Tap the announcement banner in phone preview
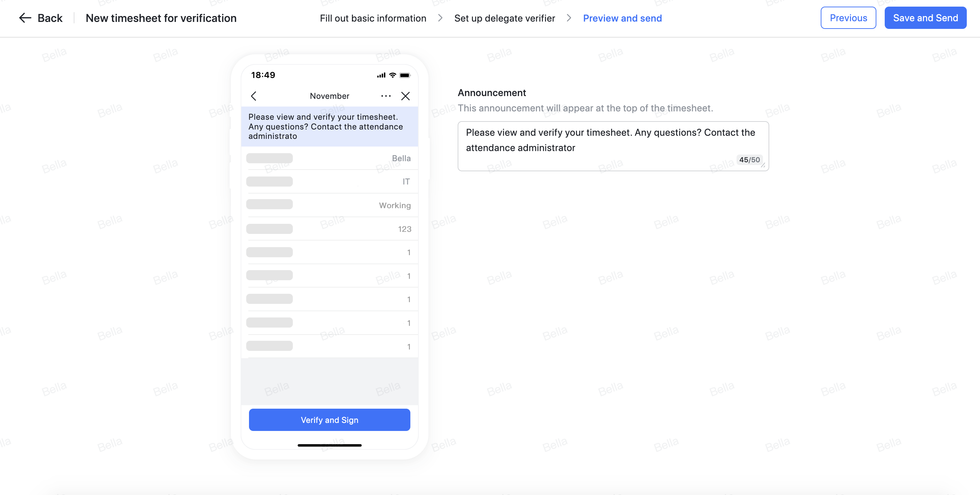 (x=329, y=126)
